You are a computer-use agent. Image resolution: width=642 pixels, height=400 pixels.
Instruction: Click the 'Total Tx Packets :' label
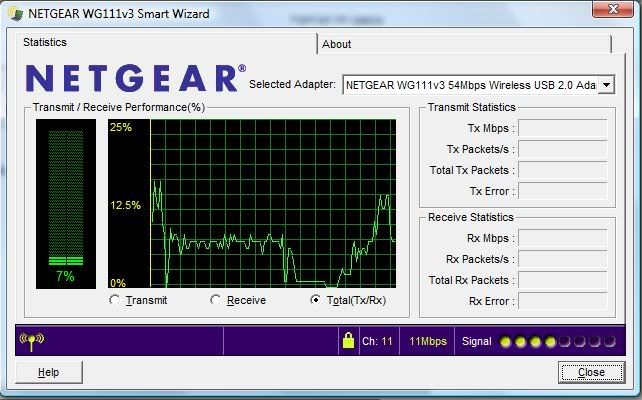[472, 170]
